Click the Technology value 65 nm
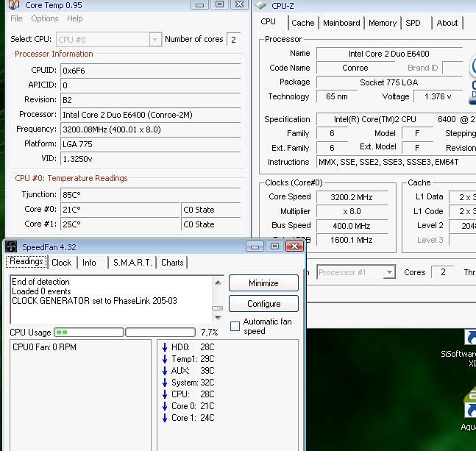Image resolution: width=476 pixels, height=451 pixels. tap(337, 96)
